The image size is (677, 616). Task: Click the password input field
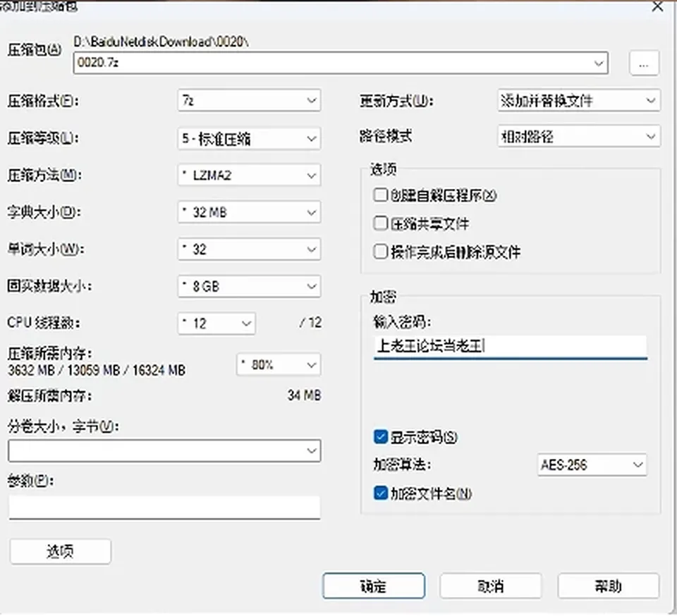pos(511,346)
